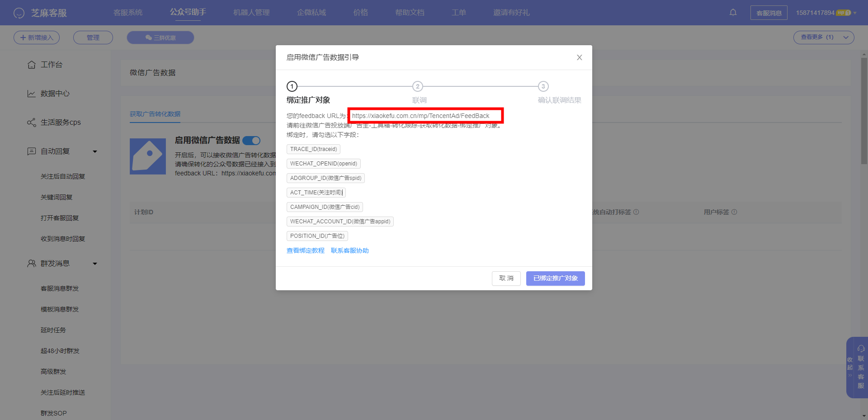
Task: Click the 群发消息 users icon
Action: tap(32, 263)
